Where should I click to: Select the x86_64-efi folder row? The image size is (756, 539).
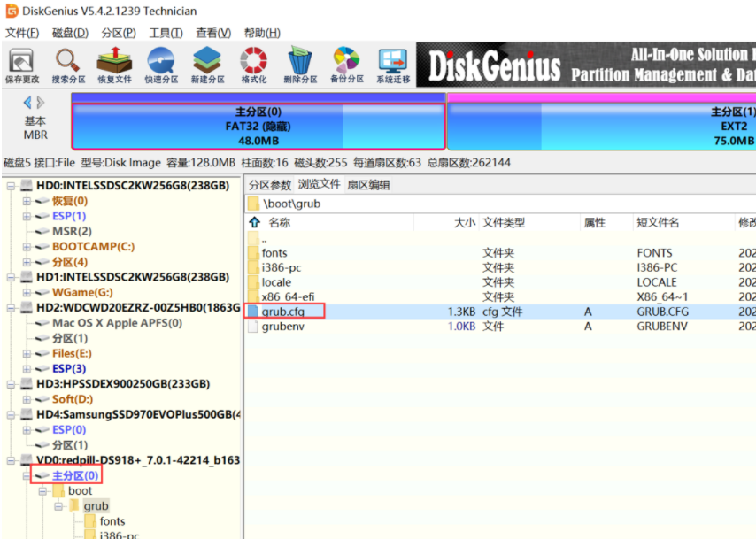(501, 297)
